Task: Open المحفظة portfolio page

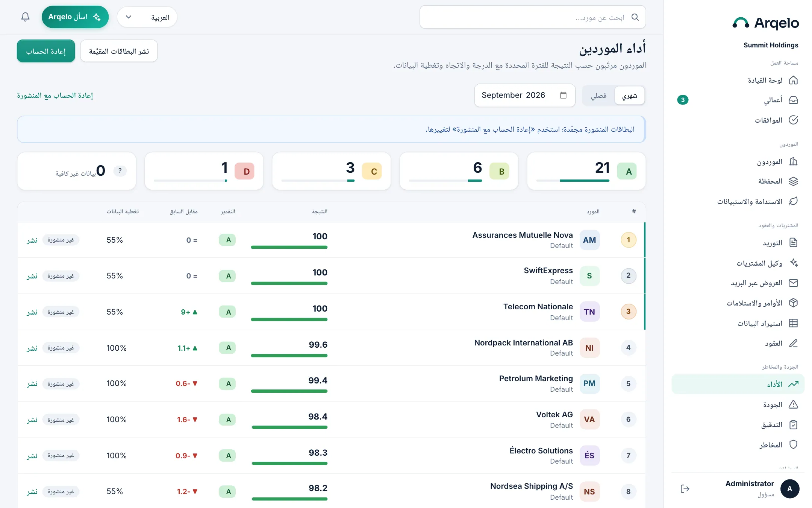Action: tap(738, 181)
